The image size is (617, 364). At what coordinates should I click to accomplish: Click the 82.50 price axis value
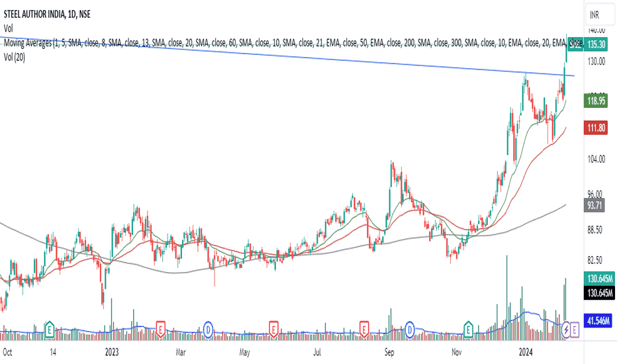[594, 260]
